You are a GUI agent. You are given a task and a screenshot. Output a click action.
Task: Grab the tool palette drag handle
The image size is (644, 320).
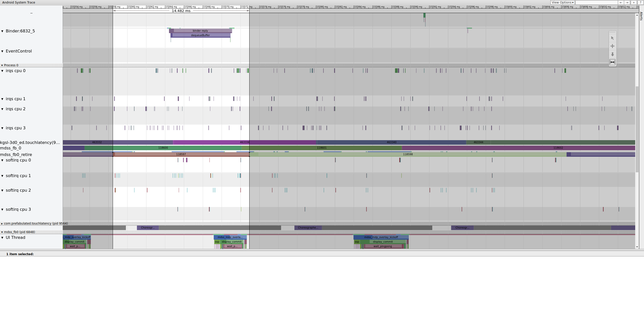[x=612, y=32]
